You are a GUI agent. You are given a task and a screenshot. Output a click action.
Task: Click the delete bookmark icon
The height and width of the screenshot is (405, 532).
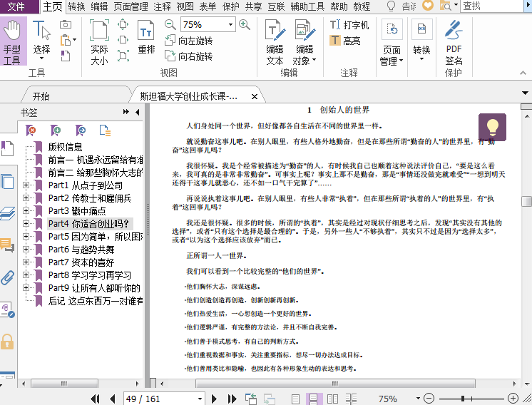coord(31,130)
